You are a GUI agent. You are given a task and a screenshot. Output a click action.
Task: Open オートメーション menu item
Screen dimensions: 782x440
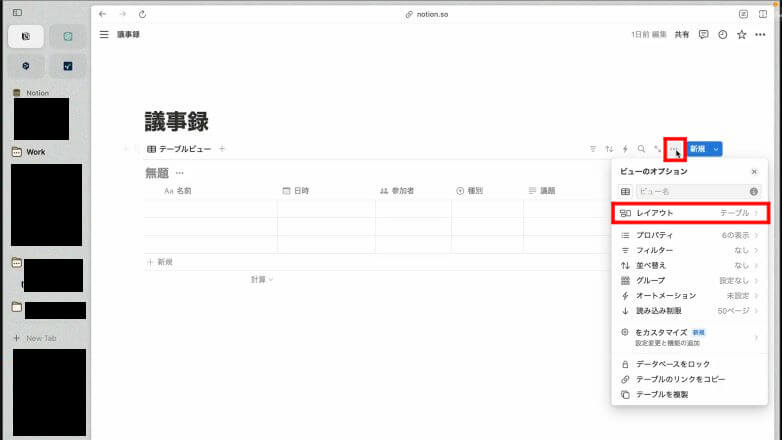[x=690, y=295]
